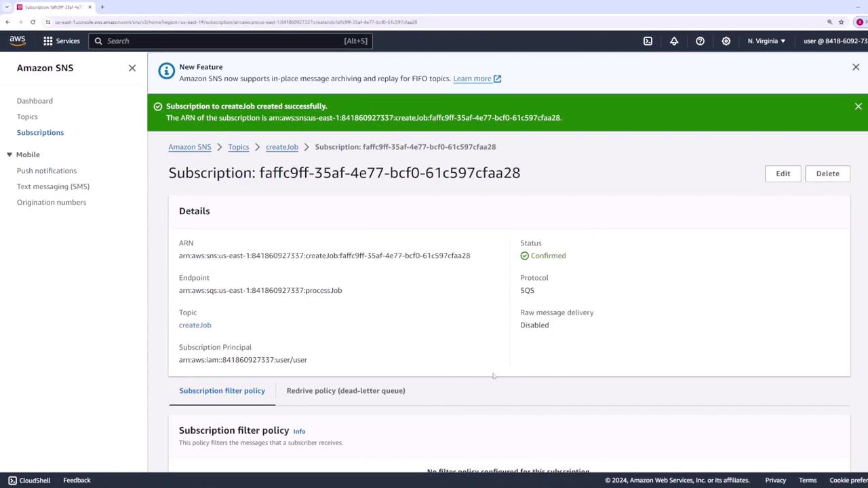
Task: Go back with the browser back arrow
Action: click(7, 22)
